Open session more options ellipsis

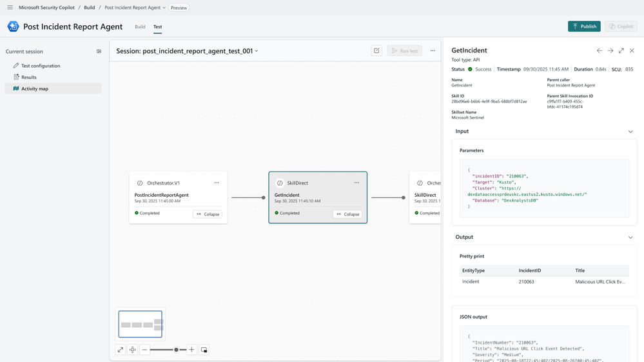(433, 50)
